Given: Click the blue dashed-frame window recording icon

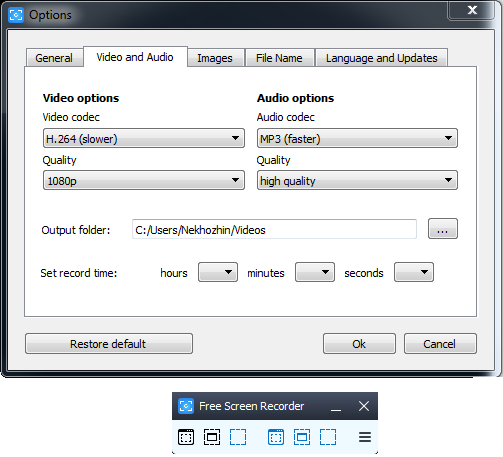Looking at the screenshot, I should tap(302, 437).
